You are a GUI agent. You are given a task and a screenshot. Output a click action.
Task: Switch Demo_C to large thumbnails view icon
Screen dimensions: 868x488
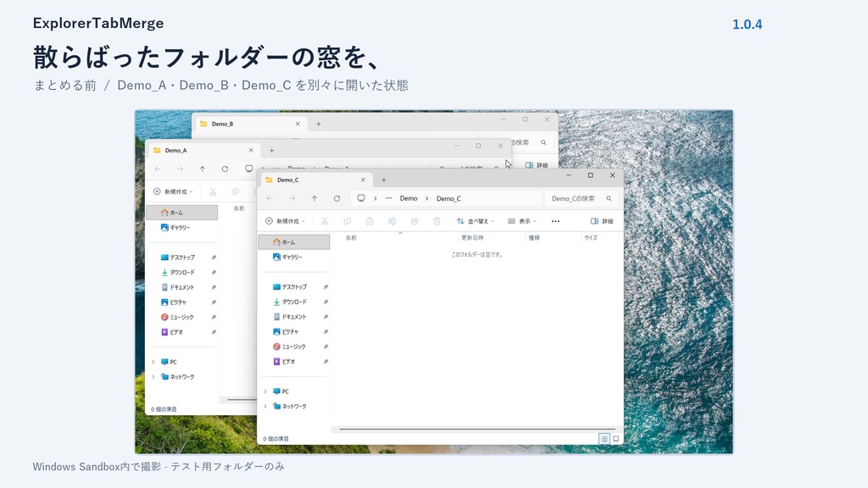click(615, 439)
